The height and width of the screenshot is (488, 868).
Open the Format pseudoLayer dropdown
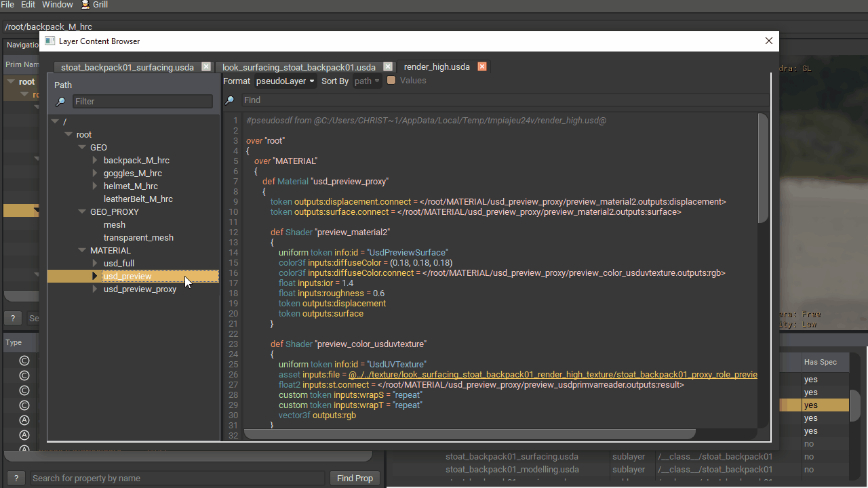(x=285, y=81)
